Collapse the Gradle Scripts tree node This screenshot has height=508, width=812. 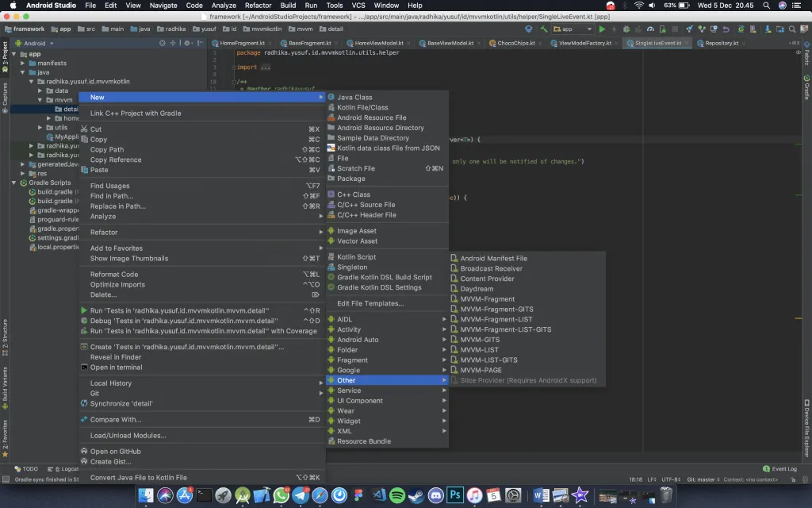14,183
